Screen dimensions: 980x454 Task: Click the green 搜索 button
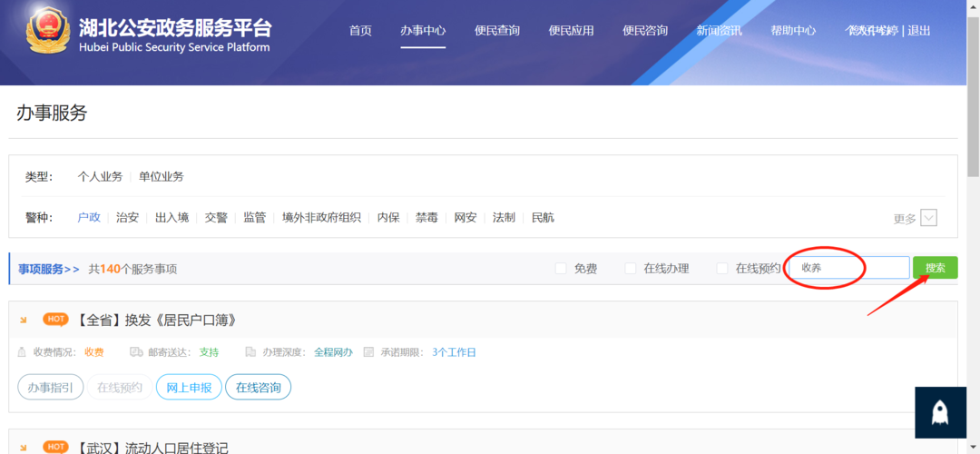coord(935,268)
